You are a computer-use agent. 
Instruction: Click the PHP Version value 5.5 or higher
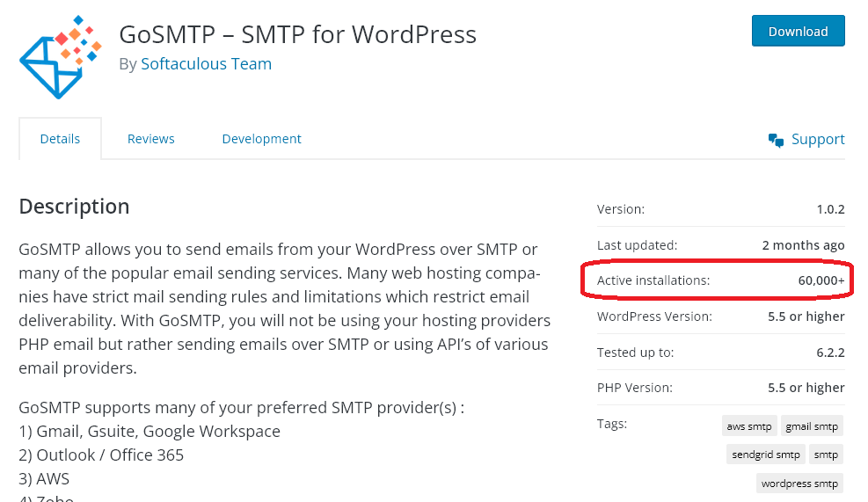point(806,388)
